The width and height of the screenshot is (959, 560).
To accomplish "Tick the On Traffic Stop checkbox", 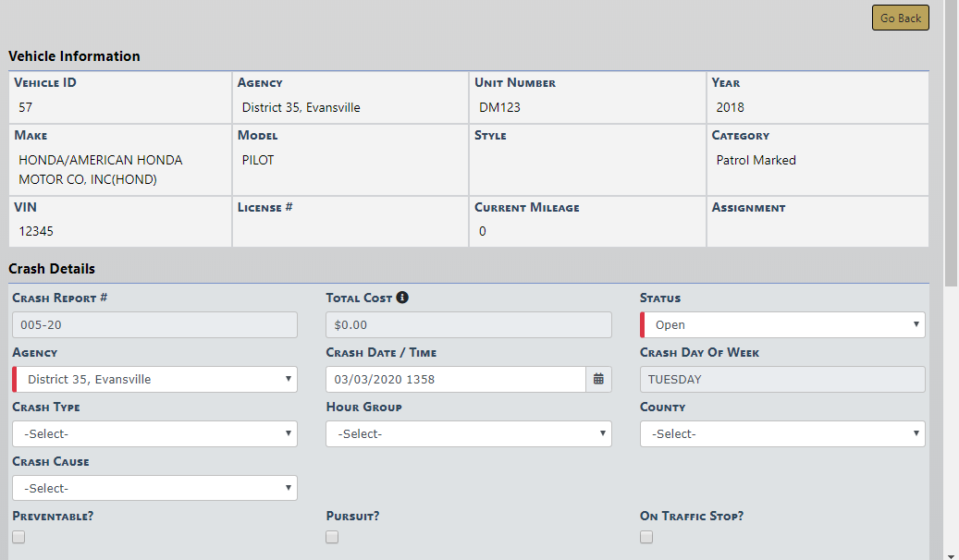I will click(646, 537).
